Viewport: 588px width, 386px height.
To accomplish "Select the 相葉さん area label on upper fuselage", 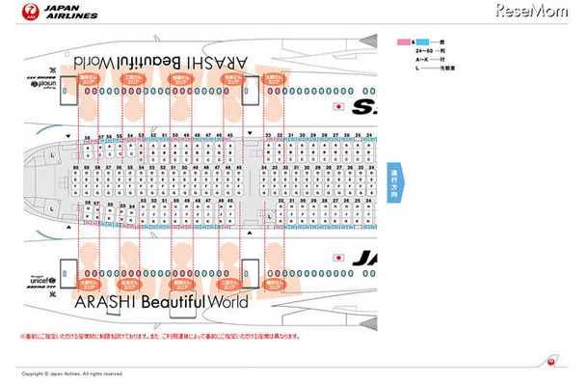I will 181,79.
